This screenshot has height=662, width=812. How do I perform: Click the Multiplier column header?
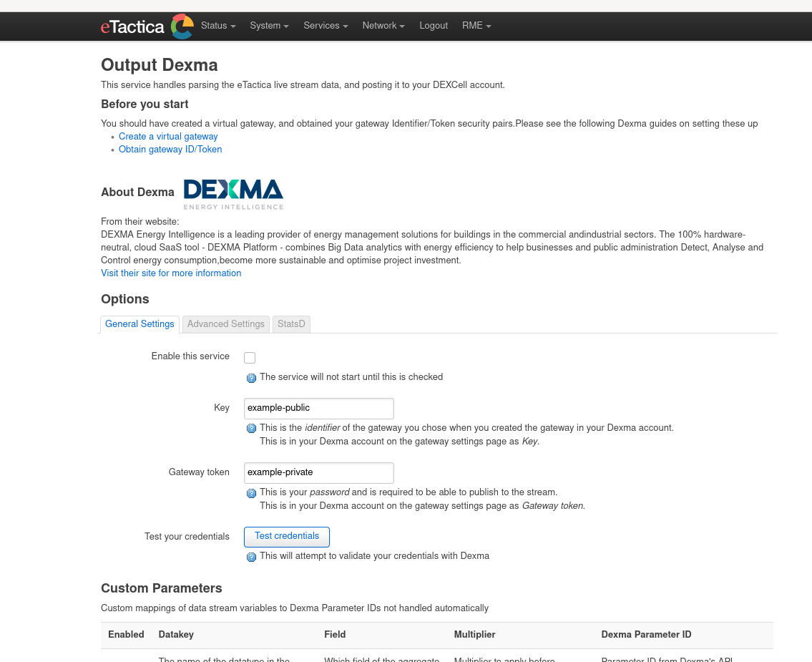pos(475,635)
